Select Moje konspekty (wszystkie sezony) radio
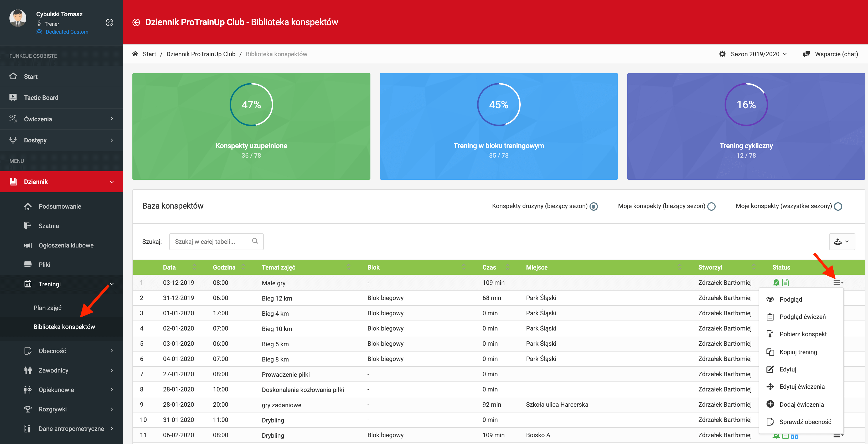 pos(838,206)
